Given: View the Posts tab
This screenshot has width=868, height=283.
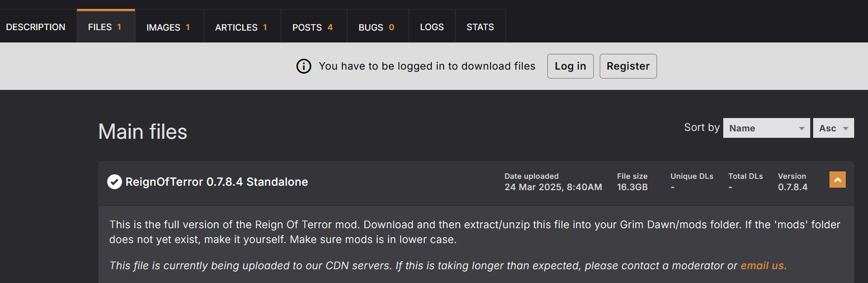Looking at the screenshot, I should click(313, 27).
